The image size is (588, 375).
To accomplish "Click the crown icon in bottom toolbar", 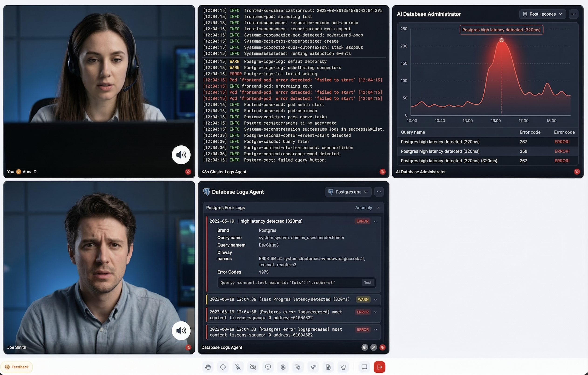I will tap(343, 367).
